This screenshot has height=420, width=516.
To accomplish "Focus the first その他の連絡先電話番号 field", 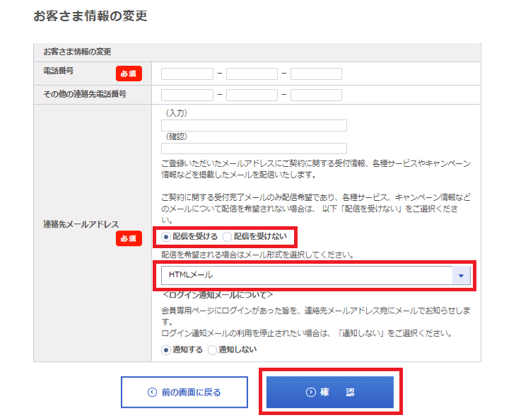I will click(187, 95).
